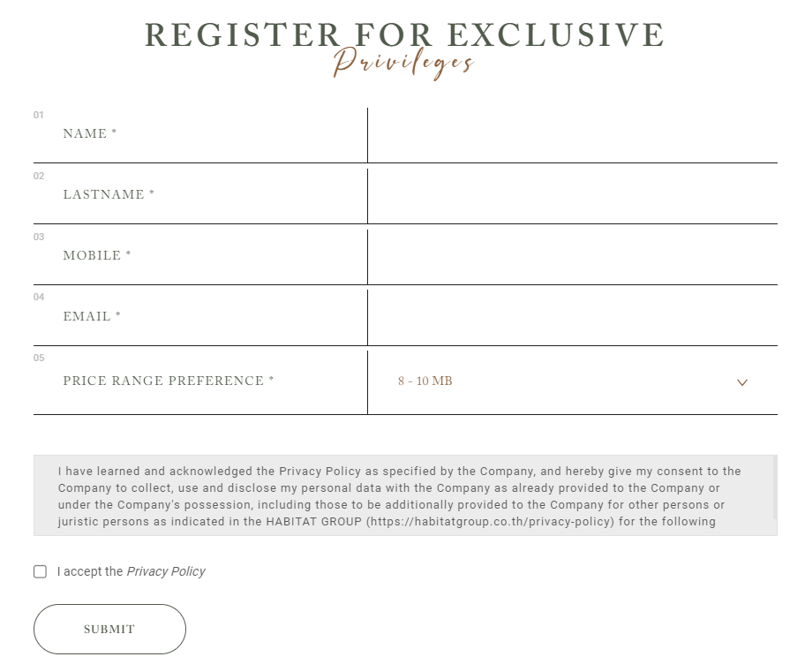Click the 05 step number marker
Screen dimensions: 805x672
[39, 358]
